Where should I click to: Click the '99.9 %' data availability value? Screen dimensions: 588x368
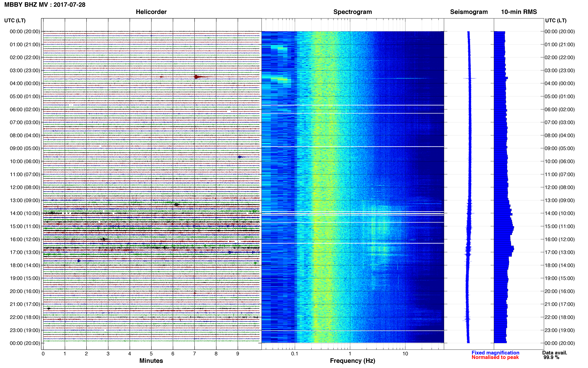(x=551, y=357)
